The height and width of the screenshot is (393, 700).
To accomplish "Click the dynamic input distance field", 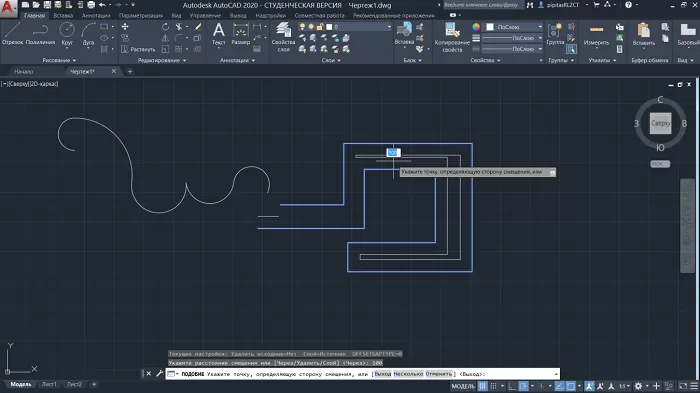I will point(393,153).
